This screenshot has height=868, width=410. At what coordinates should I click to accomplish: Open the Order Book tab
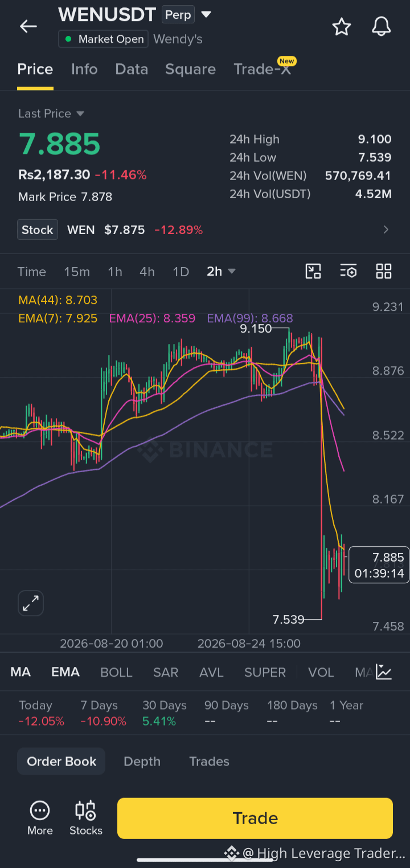[x=61, y=761]
